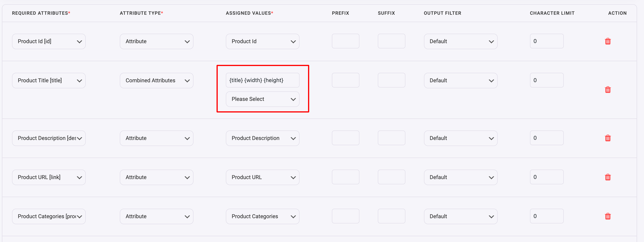The image size is (644, 242).
Task: Open Attribute type dropdown for Product Categories row
Action: pos(156,216)
